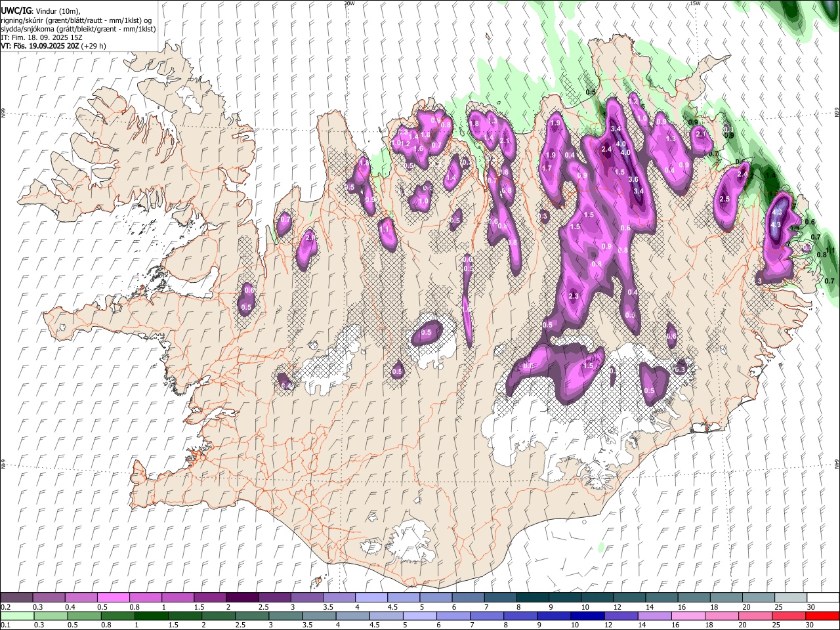Select the purple 3 swatch in upper legend row
Screen dimensions: 840x630
(x=307, y=598)
